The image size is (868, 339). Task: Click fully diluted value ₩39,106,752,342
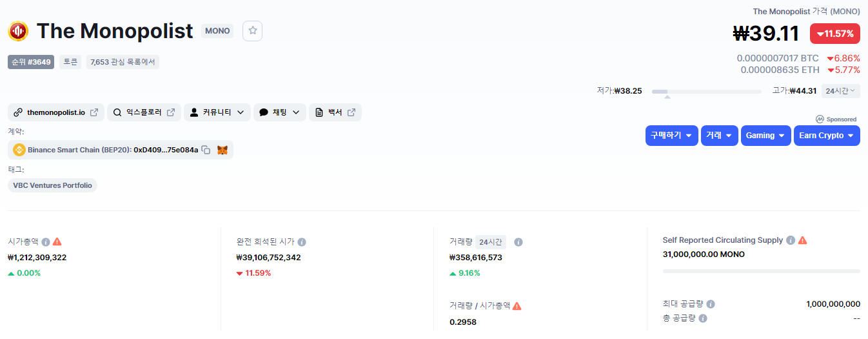pyautogui.click(x=269, y=257)
